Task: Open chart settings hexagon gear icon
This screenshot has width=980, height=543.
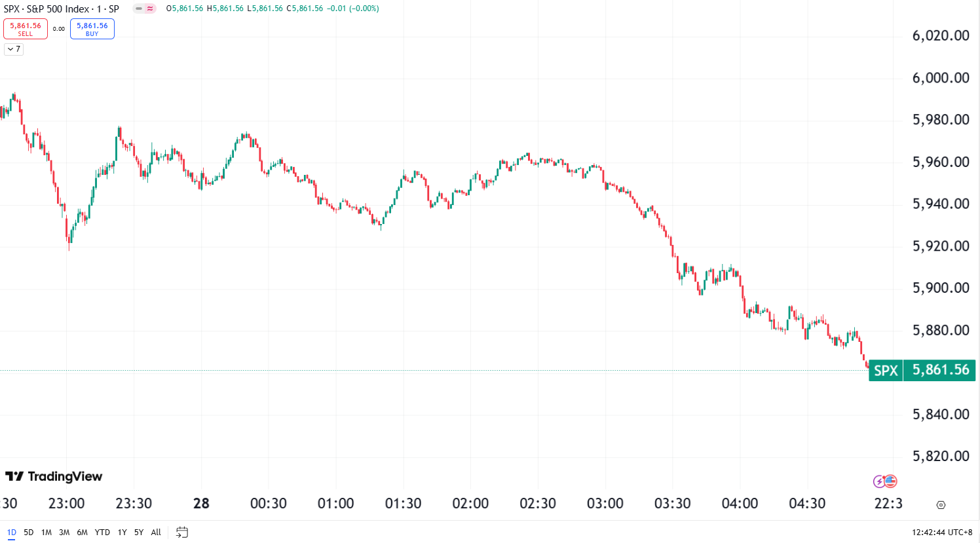Action: tap(941, 505)
